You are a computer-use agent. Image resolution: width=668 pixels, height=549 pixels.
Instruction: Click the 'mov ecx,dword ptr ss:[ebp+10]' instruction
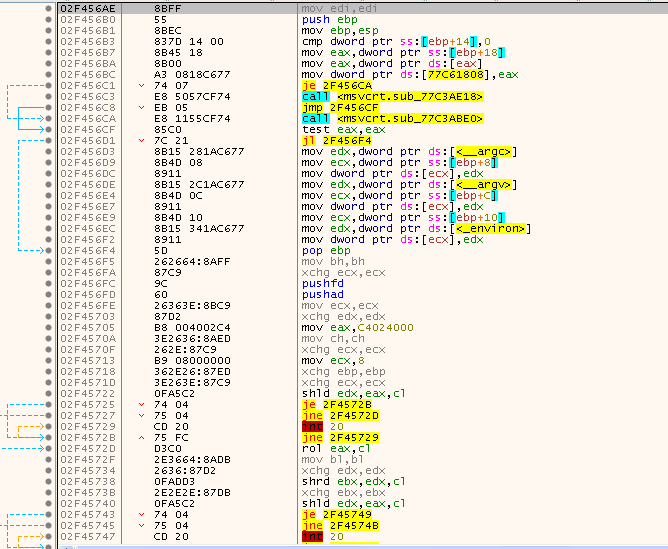point(403,218)
